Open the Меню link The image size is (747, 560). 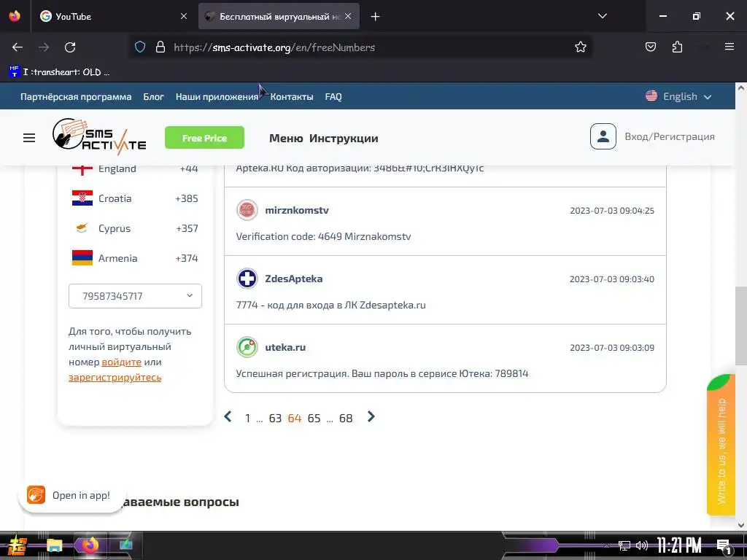tap(286, 138)
